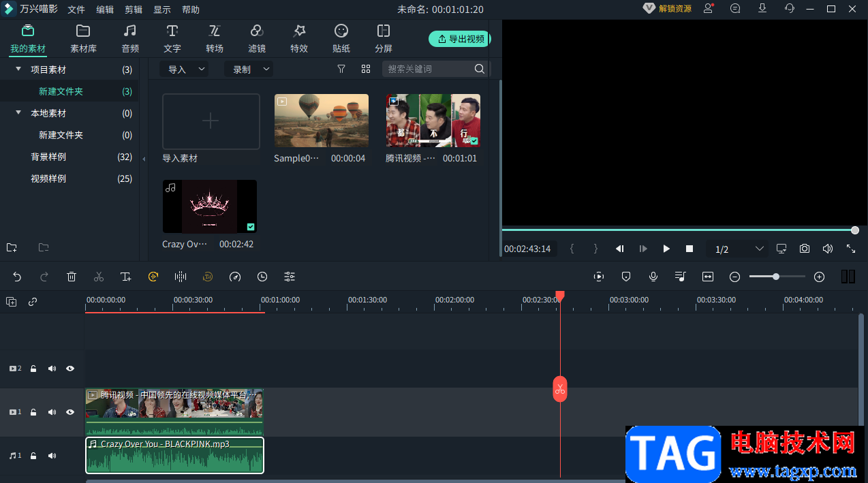Click the fit-to-timeline zoom icon
This screenshot has height=483, width=868.
tap(708, 277)
